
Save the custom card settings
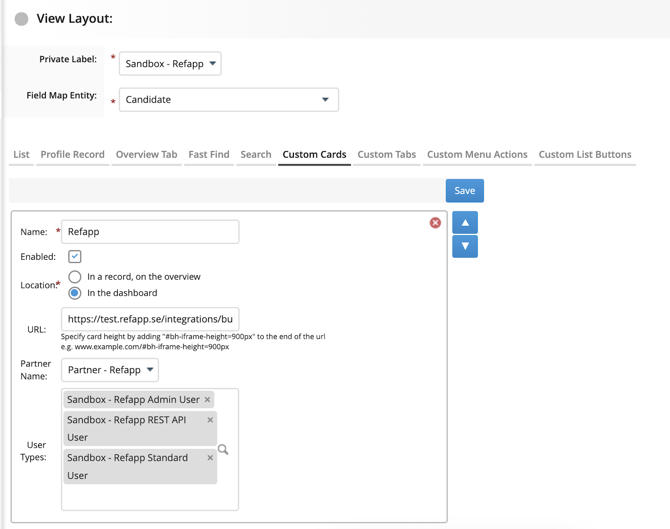coord(464,191)
